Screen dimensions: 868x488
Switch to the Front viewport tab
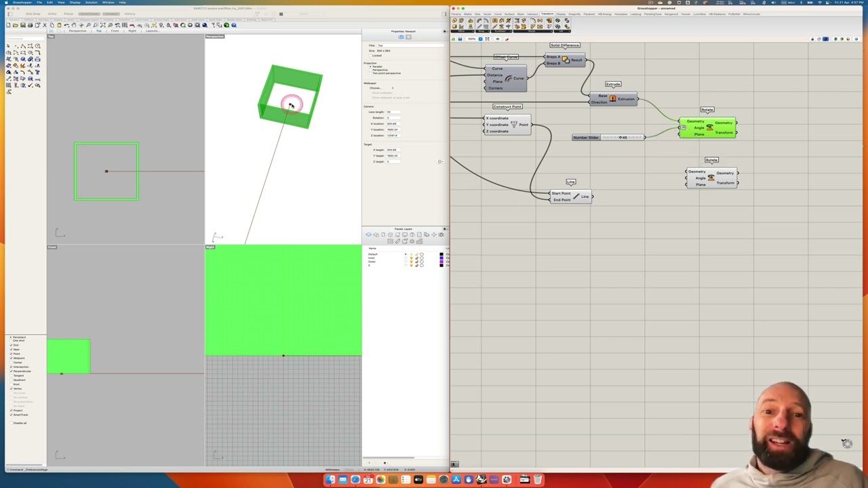point(115,30)
